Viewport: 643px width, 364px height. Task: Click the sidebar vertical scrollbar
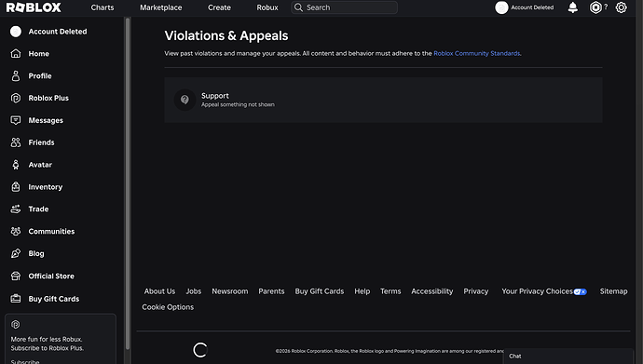(x=128, y=183)
